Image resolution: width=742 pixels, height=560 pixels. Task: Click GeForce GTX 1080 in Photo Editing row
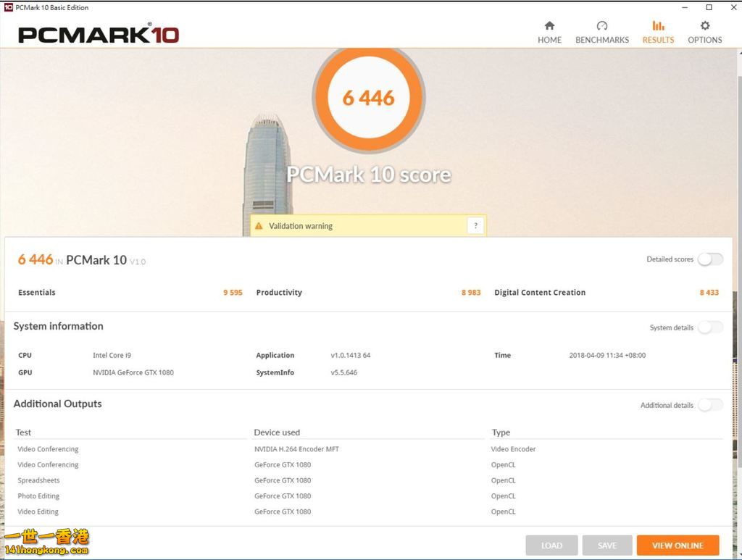click(283, 496)
